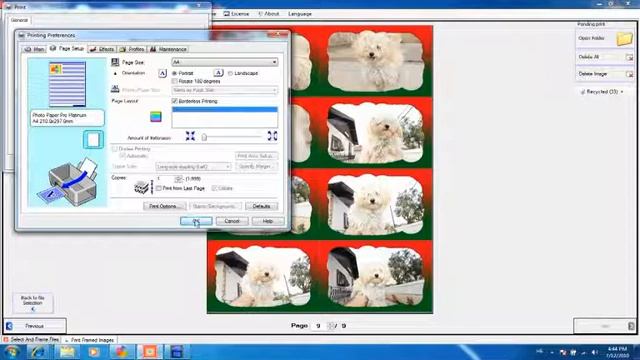The image size is (640, 360).
Task: Open Print Options dialog button
Action: [164, 206]
